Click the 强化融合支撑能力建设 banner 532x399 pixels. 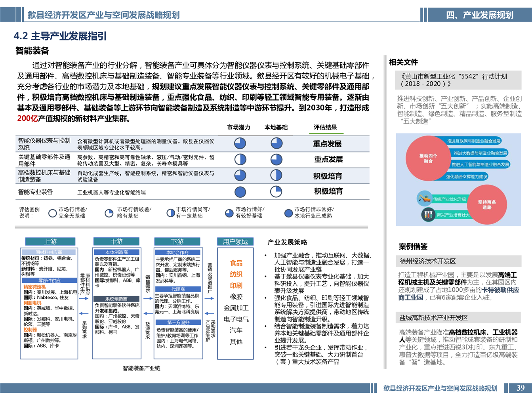(466, 177)
